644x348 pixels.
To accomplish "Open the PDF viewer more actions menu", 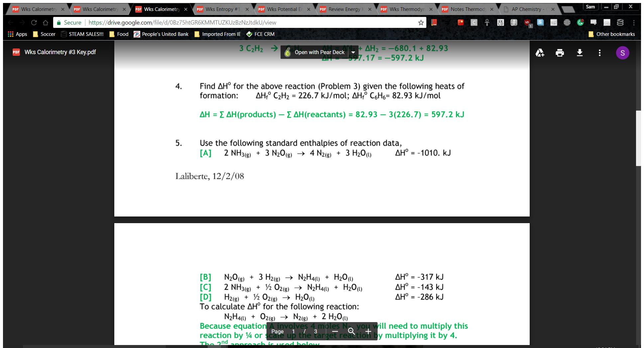I will click(x=599, y=52).
